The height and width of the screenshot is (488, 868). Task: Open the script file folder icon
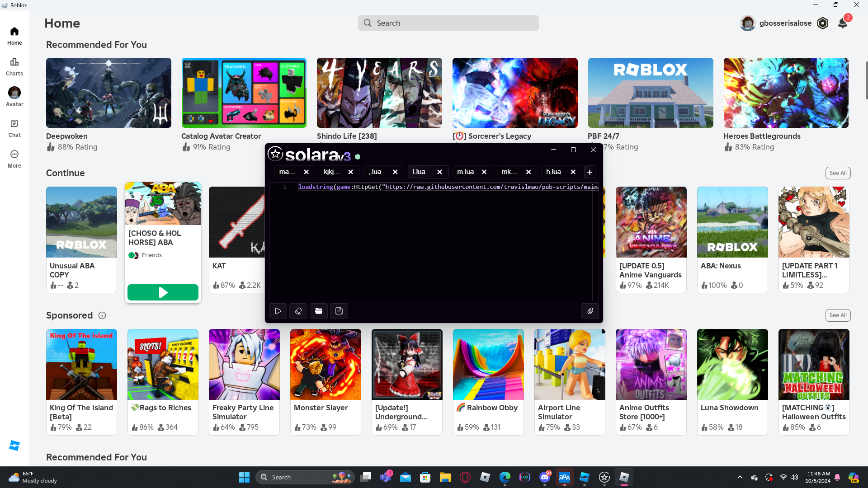[319, 311]
